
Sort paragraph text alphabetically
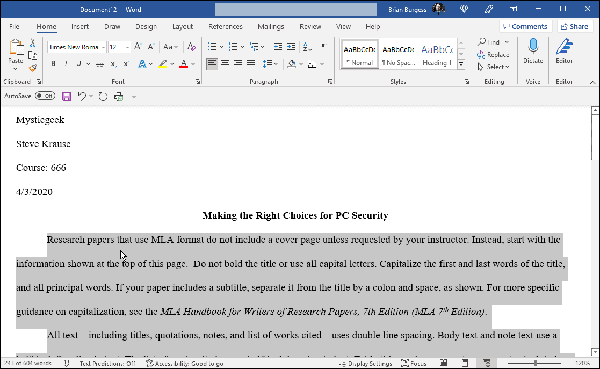click(x=307, y=47)
